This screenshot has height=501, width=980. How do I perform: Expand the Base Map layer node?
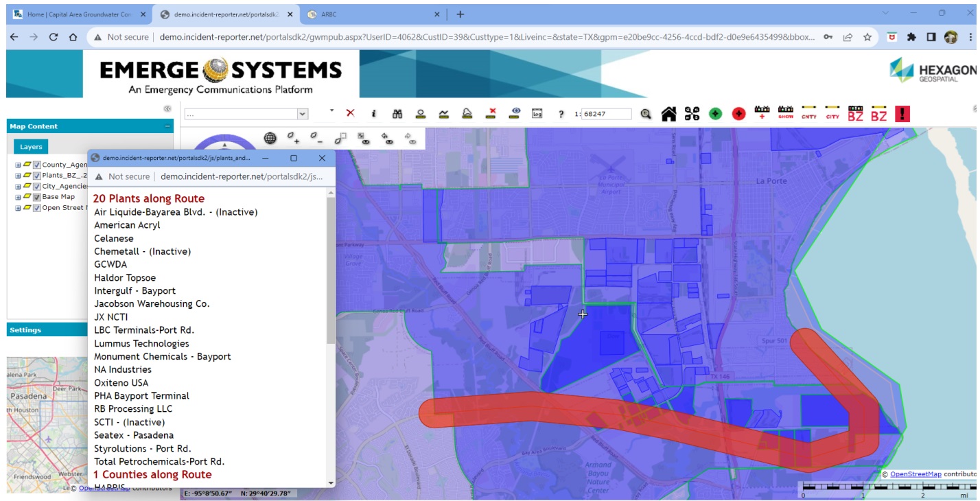[18, 197]
